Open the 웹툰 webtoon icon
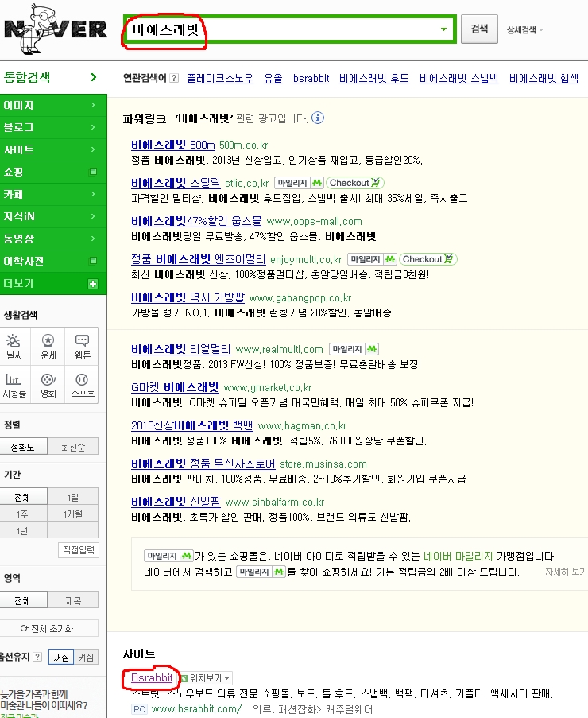 [83, 347]
